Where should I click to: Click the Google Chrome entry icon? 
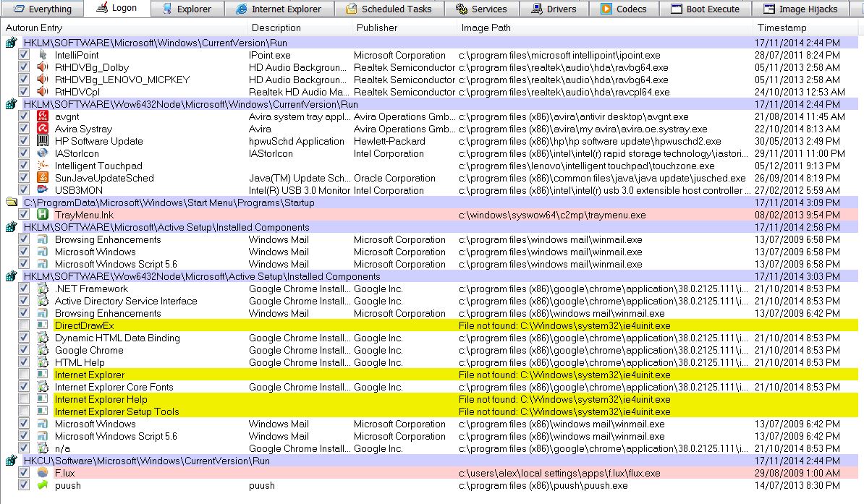tap(43, 350)
